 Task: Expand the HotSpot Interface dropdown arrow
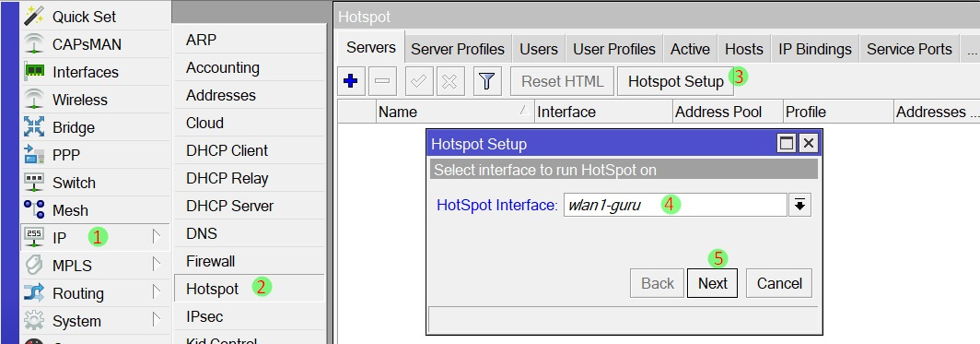coord(799,205)
